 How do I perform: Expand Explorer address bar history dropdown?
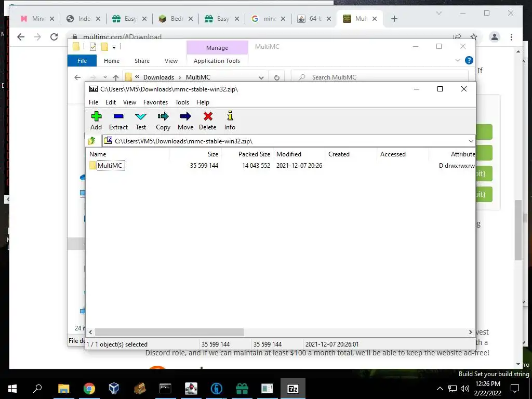(261, 77)
